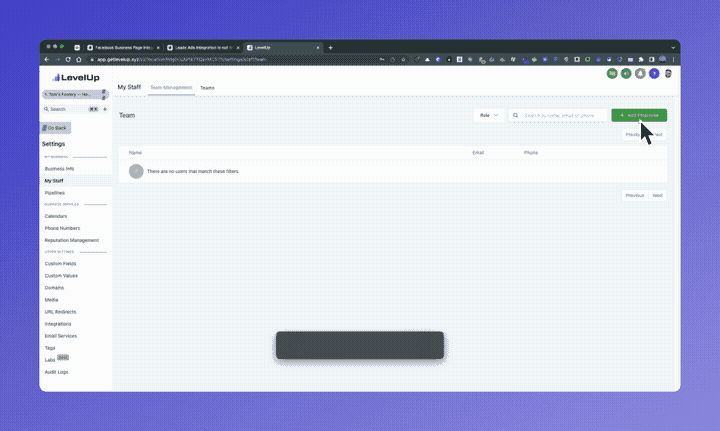Click the first green circle icon in the app header
The height and width of the screenshot is (431, 720).
pos(612,73)
